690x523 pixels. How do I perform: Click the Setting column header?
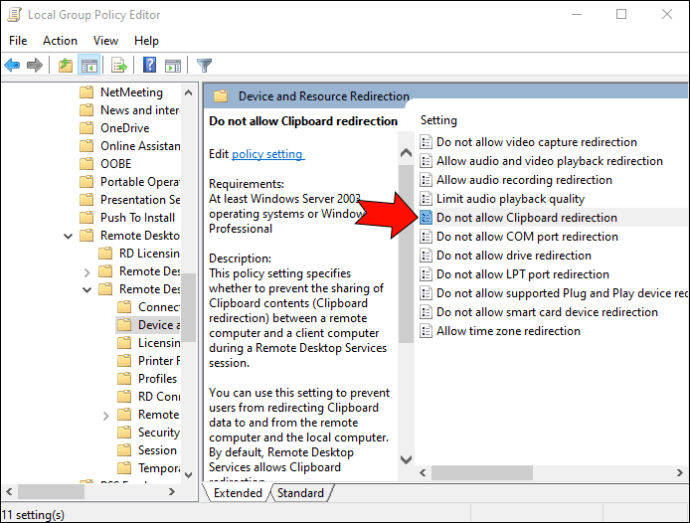[x=439, y=120]
